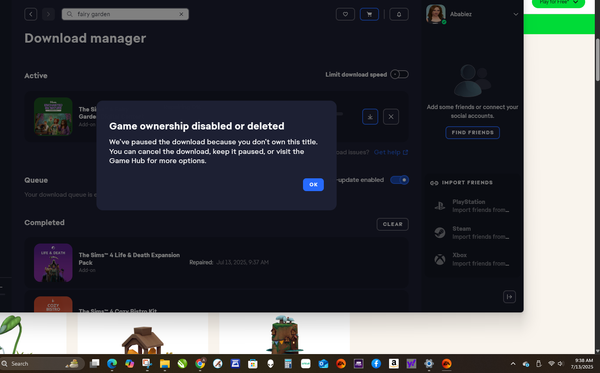The height and width of the screenshot is (373, 600).
Task: Clear the completed downloads list
Action: 393,224
